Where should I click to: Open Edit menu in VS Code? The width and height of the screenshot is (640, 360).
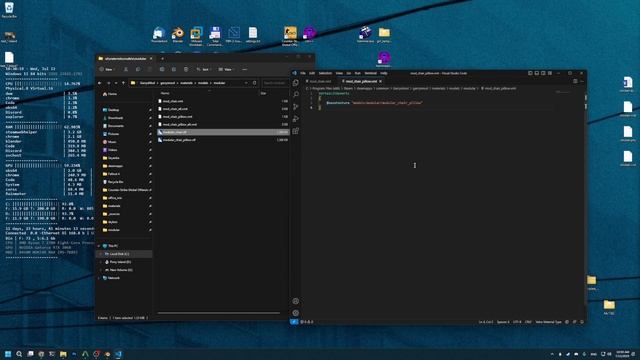(x=312, y=73)
